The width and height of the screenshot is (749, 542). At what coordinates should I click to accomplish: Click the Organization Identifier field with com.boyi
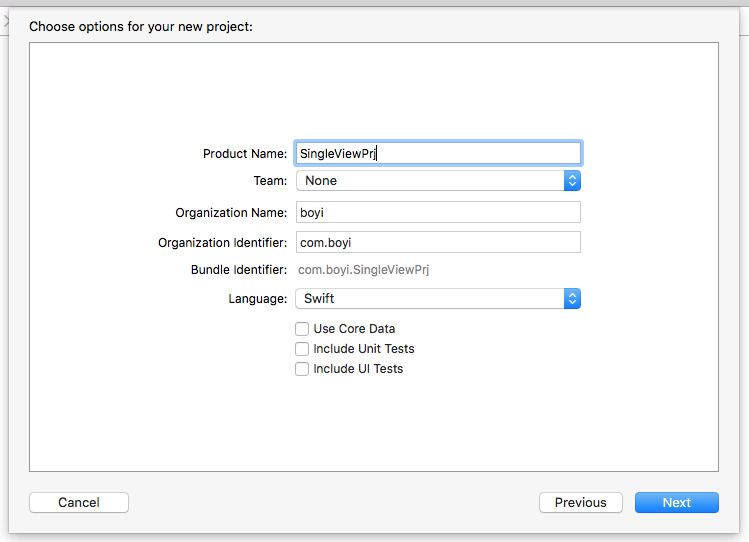coord(437,243)
